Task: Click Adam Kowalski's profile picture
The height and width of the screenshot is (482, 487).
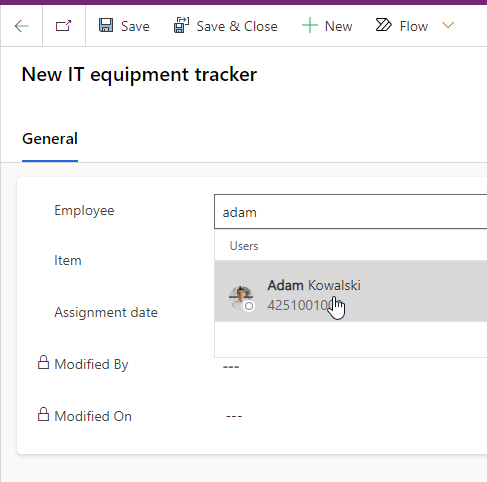Action: click(x=241, y=298)
